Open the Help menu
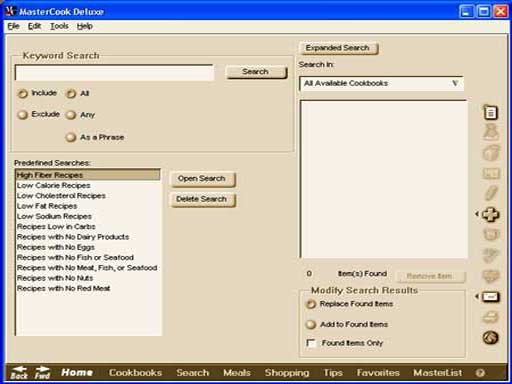The image size is (512, 384). pyautogui.click(x=85, y=26)
